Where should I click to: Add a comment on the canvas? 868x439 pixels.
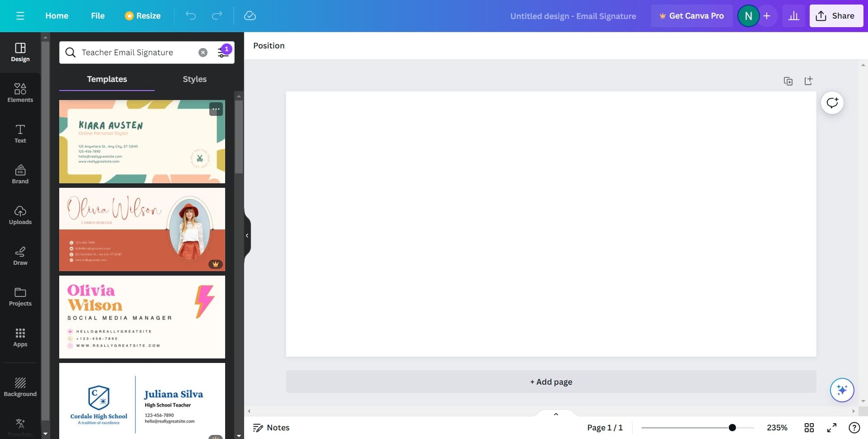click(x=832, y=103)
